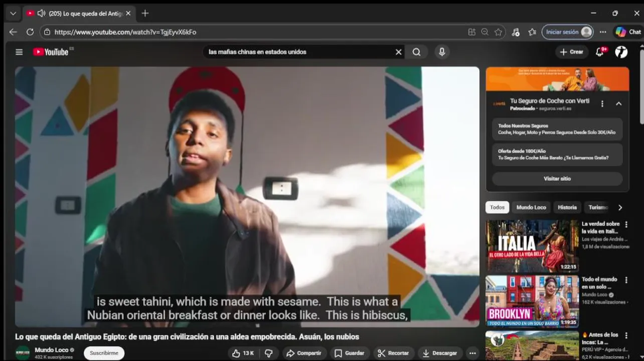The height and width of the screenshot is (361, 644).
Task: Select the Mundo Loco filter chip
Action: 531,207
